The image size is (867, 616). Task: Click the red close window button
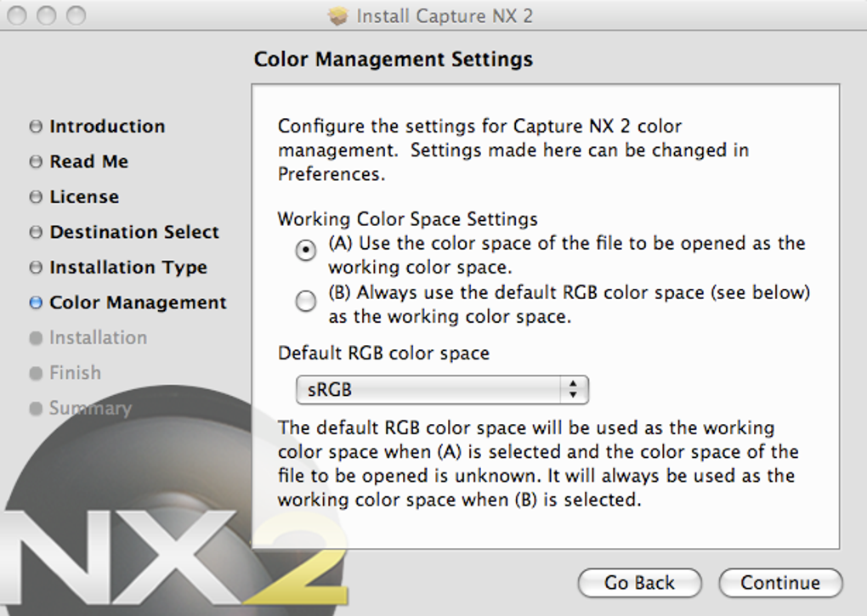18,15
